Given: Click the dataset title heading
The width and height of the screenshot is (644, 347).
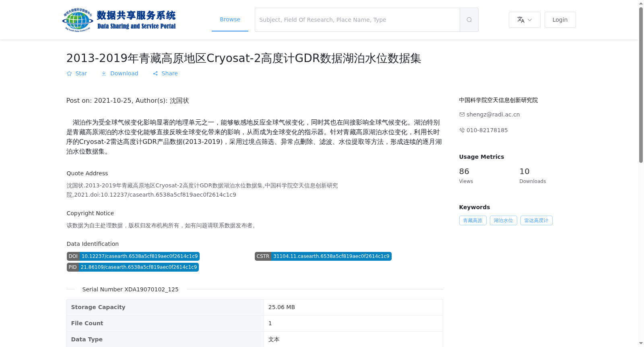Looking at the screenshot, I should coord(244,58).
